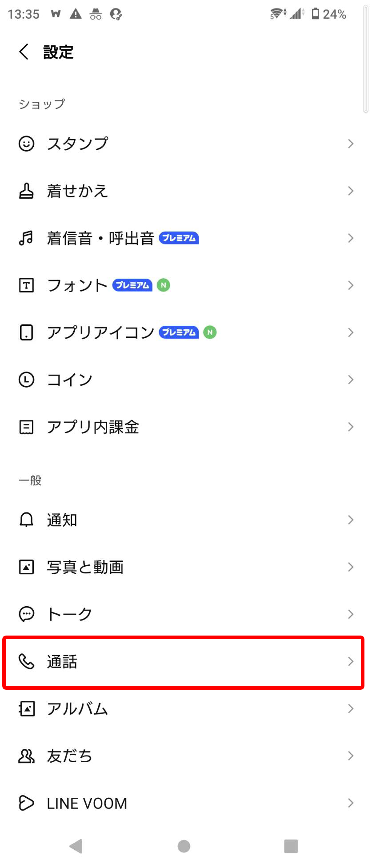Screen dimensions: 372x868
Task: Tap the green N badge beside アプリアイコン
Action: coord(210,332)
